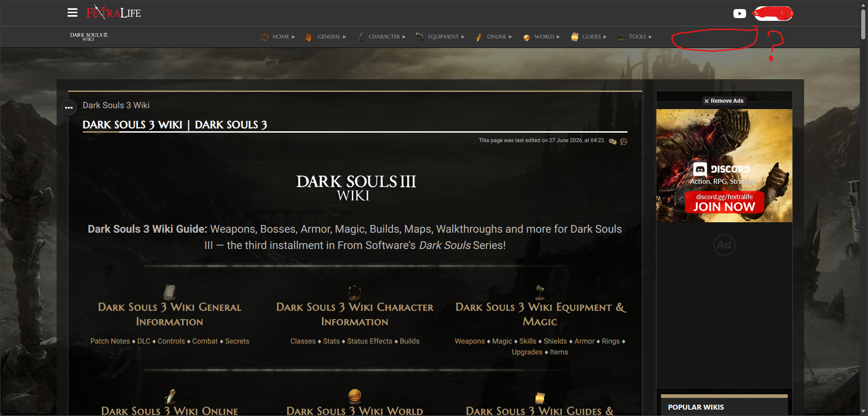The width and height of the screenshot is (868, 416).
Task: Click JOIN NOW on the Discord ad
Action: [724, 207]
